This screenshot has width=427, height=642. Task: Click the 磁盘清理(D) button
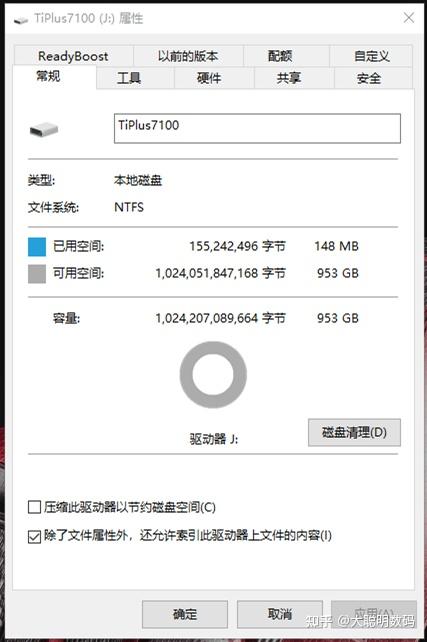[x=354, y=432]
